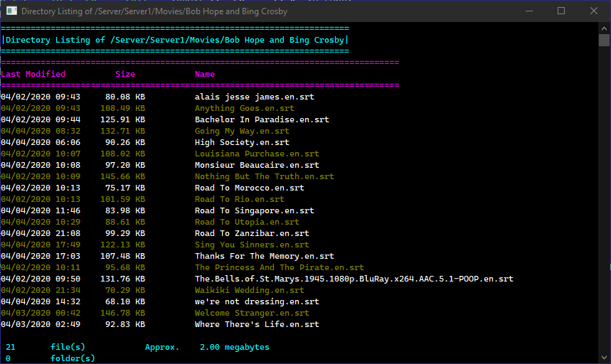Click the date '04/04/2020 11:46'

click(x=41, y=210)
